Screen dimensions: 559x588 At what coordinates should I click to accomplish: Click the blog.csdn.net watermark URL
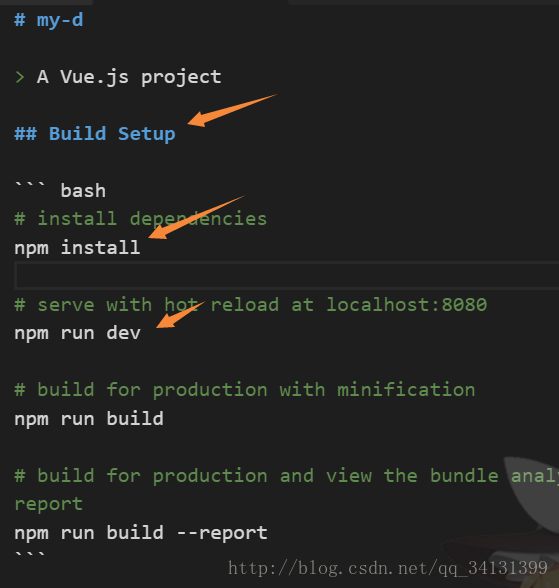pos(388,568)
